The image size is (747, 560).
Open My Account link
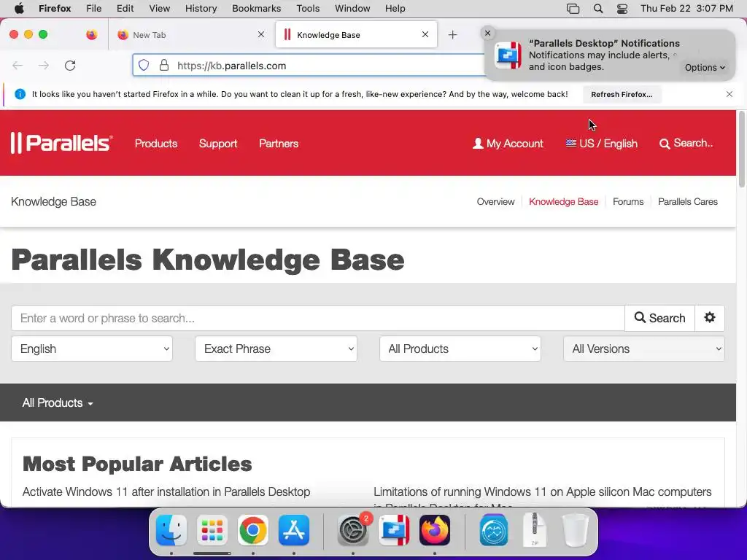click(508, 144)
